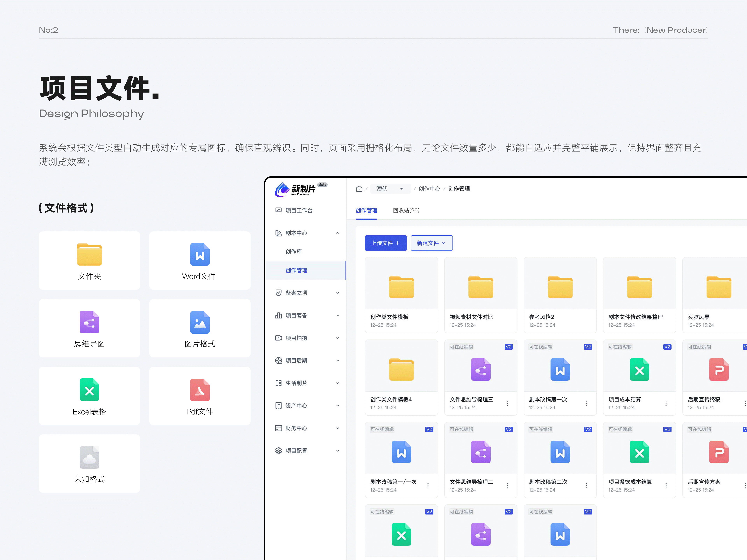
Task: Open the 创作类文件模板 folder icon
Action: (401, 287)
